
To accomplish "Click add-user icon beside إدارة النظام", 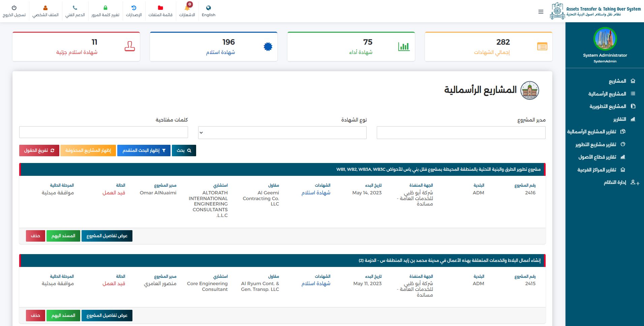I will (x=635, y=183).
